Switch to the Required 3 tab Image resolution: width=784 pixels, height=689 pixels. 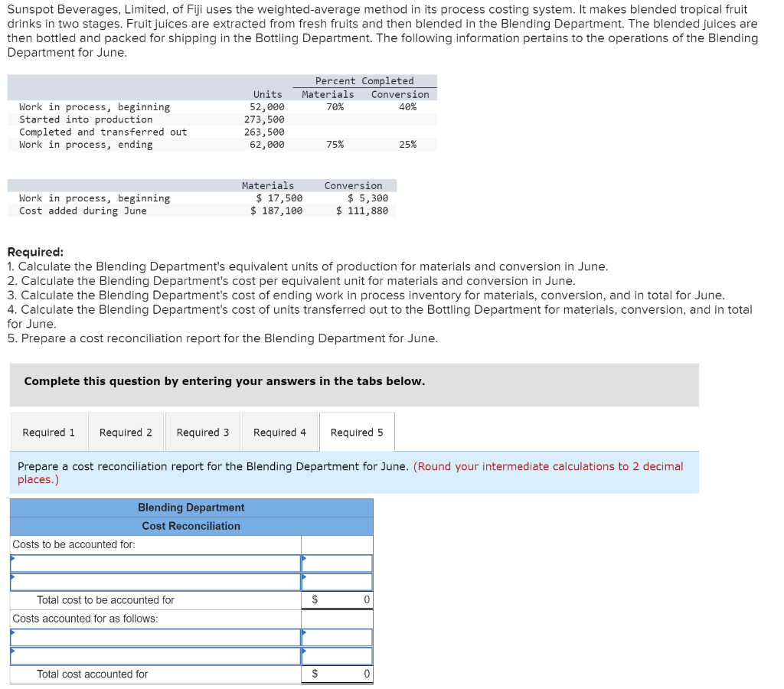(x=202, y=432)
